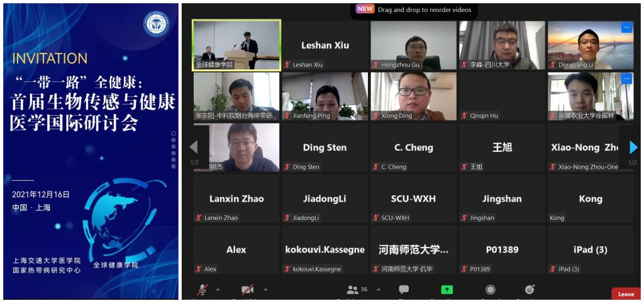Open the Chat bubble icon

(x=404, y=290)
